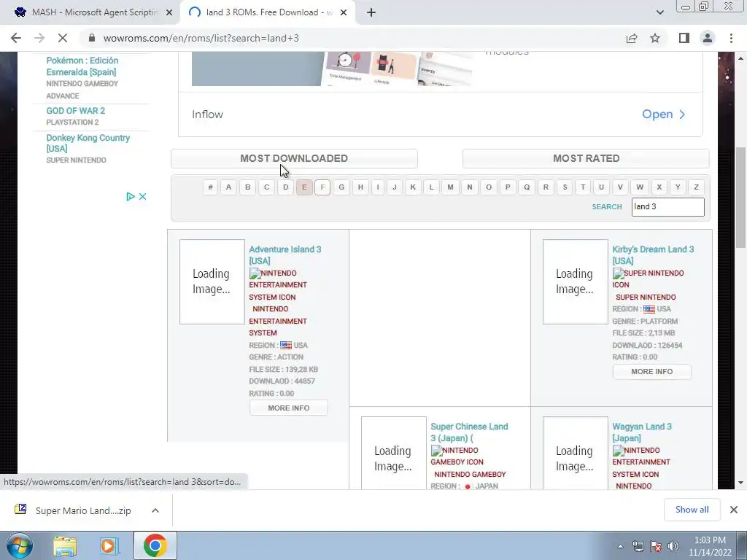Open the Chrome three-dot menu
747x560 pixels.
[x=731, y=38]
